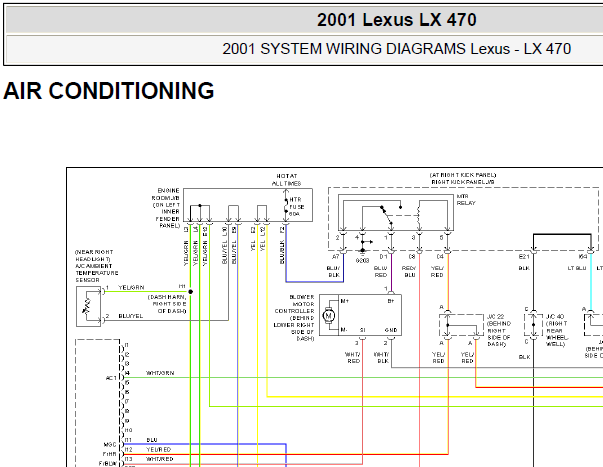Click the 'HOT AT ALL TIMES' label

click(287, 180)
